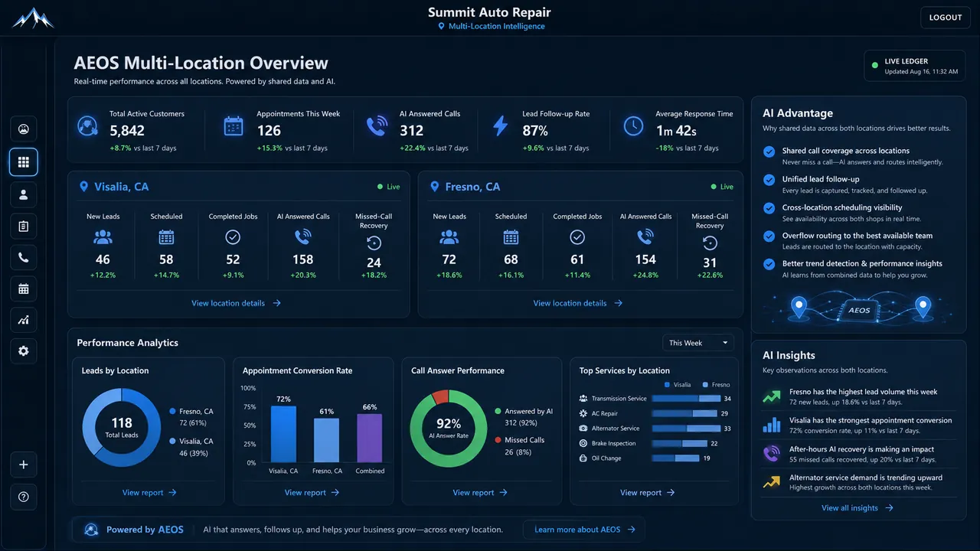Click 'Visalia has the strongest appointment conversion' insight

click(858, 425)
